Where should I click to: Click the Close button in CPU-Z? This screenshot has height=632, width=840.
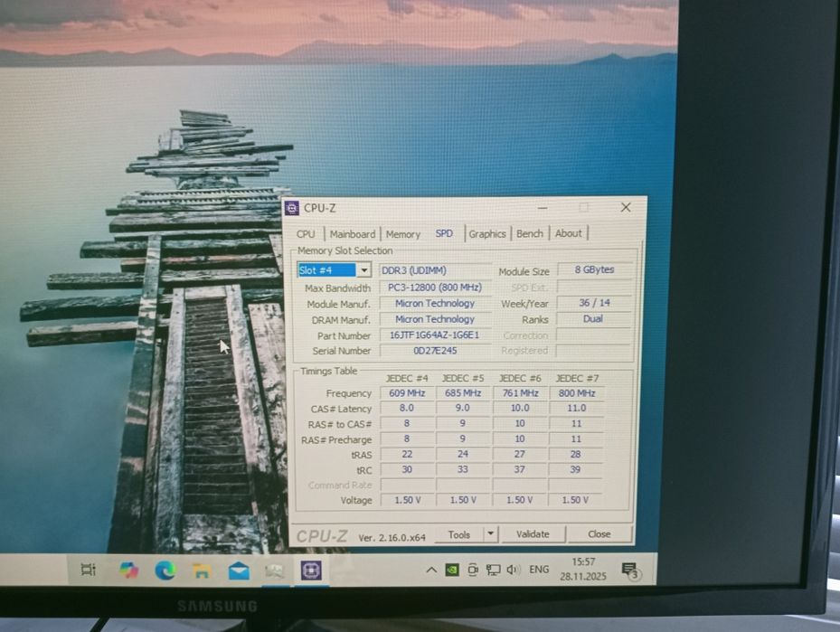click(599, 534)
